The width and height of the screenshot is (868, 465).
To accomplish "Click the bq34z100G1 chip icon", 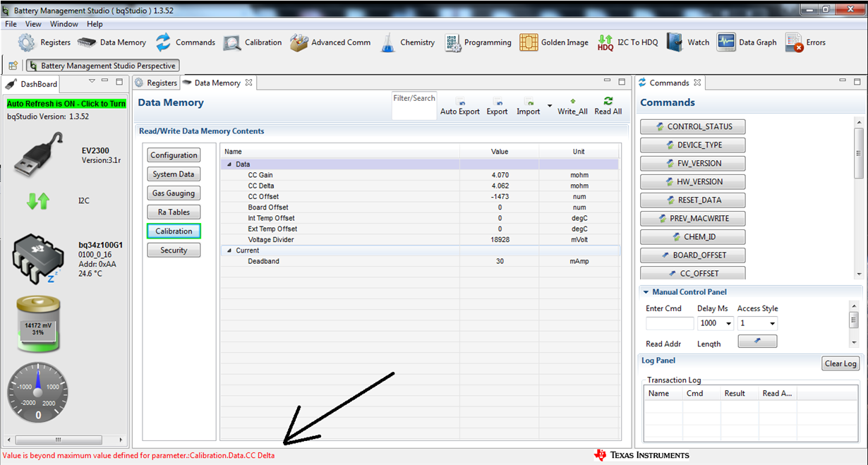I will point(39,258).
